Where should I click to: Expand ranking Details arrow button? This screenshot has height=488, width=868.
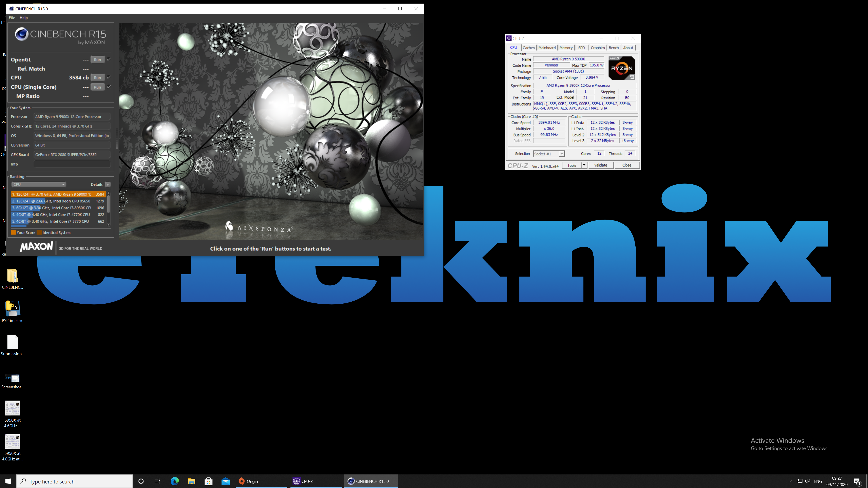click(x=108, y=184)
